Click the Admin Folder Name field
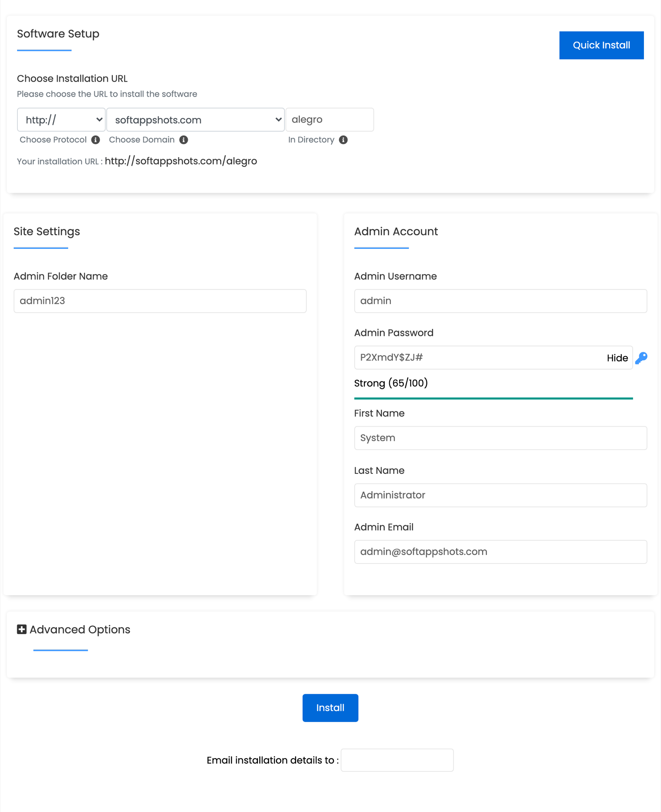This screenshot has width=661, height=812. pos(159,301)
